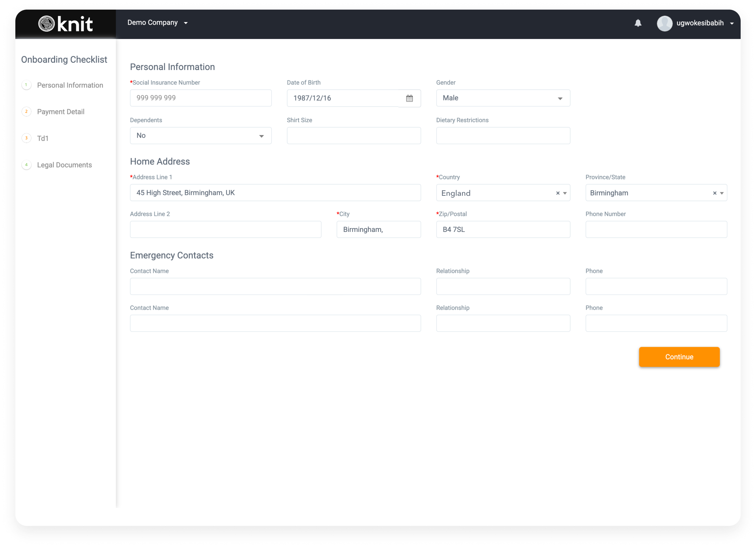Screen dimensions: 756x547
Task: Click the profile avatar image
Action: pyautogui.click(x=664, y=23)
